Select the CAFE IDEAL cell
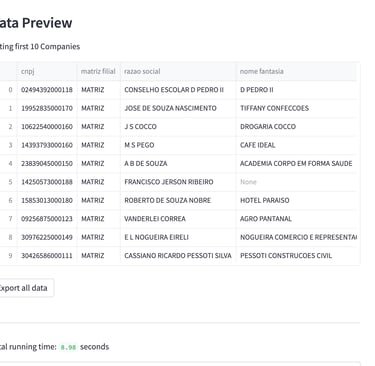The image size is (375, 366). coord(296,145)
